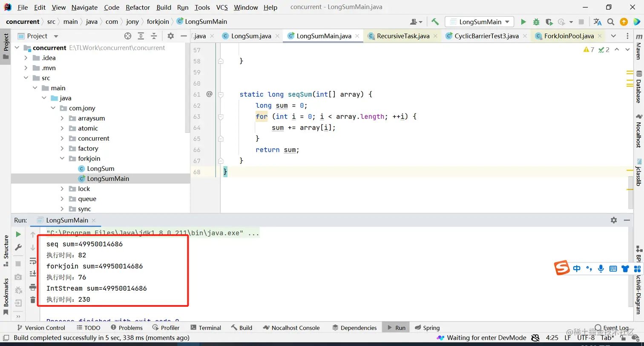Click the camera dump threads icon
644x346 pixels.
point(18,277)
